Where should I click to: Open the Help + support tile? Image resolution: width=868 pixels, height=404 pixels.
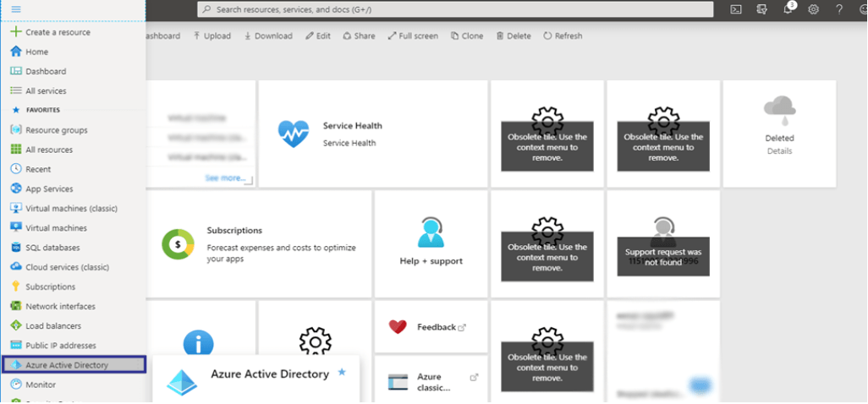coord(431,243)
